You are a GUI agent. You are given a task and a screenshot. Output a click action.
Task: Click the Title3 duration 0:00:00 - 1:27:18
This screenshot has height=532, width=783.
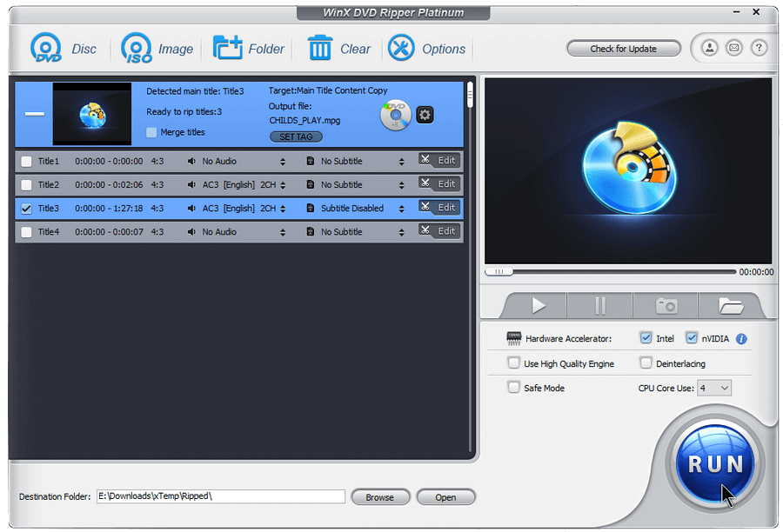coord(109,208)
